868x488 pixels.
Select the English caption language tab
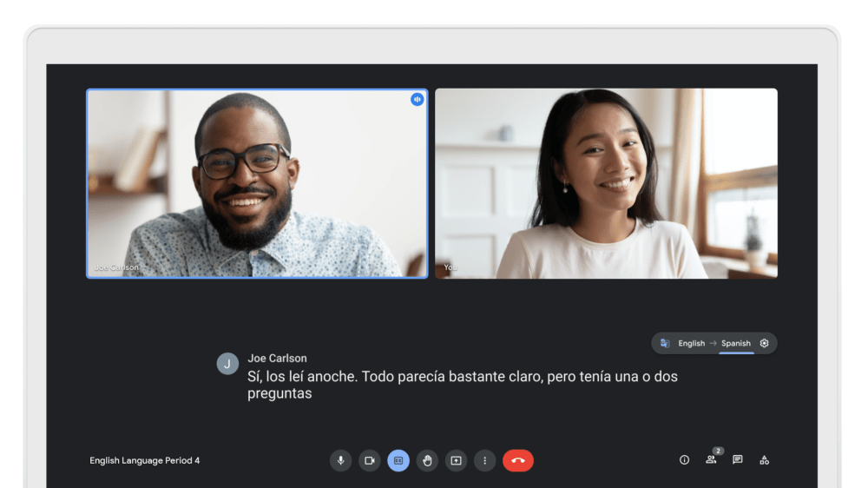click(x=691, y=343)
